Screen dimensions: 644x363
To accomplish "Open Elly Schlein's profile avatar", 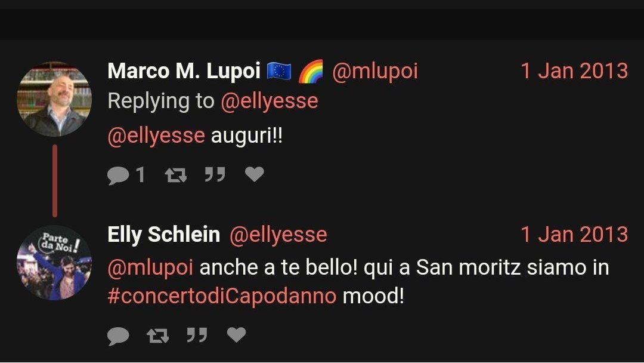I will (54, 263).
